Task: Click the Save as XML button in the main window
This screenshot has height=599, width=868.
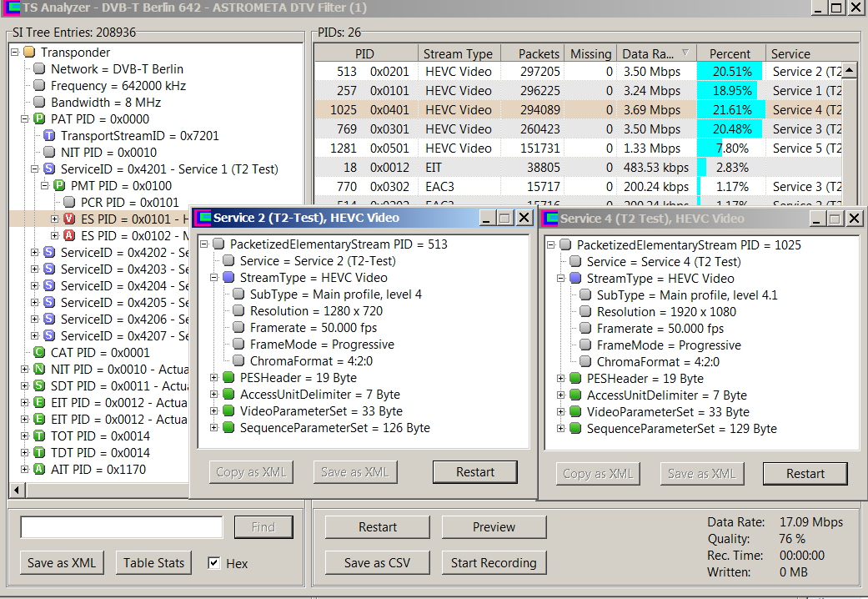Action: pos(62,563)
